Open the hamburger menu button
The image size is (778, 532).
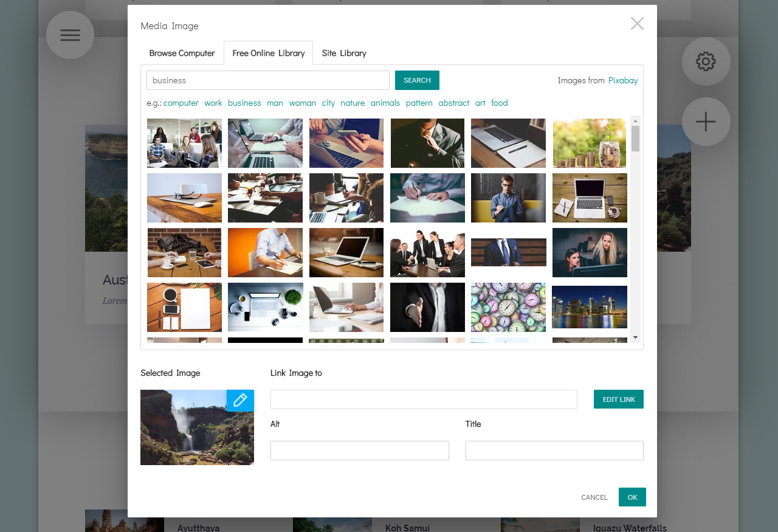click(x=70, y=35)
